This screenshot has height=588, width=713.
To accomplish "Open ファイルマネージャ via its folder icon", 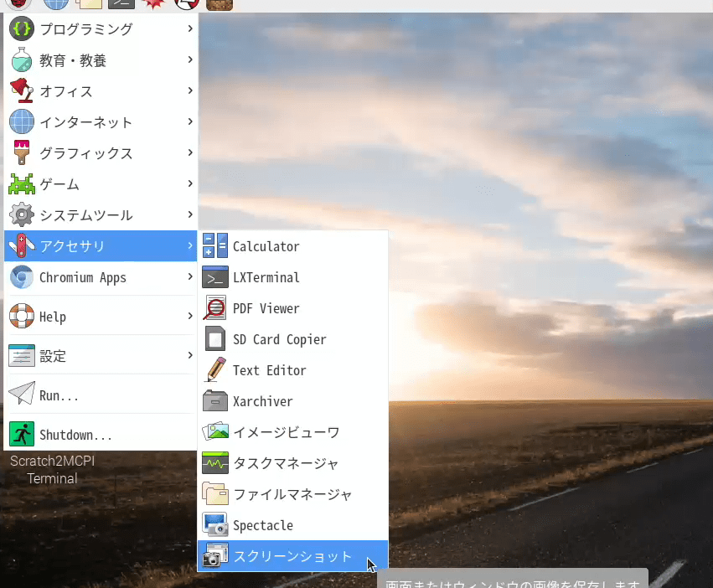I will tap(215, 493).
